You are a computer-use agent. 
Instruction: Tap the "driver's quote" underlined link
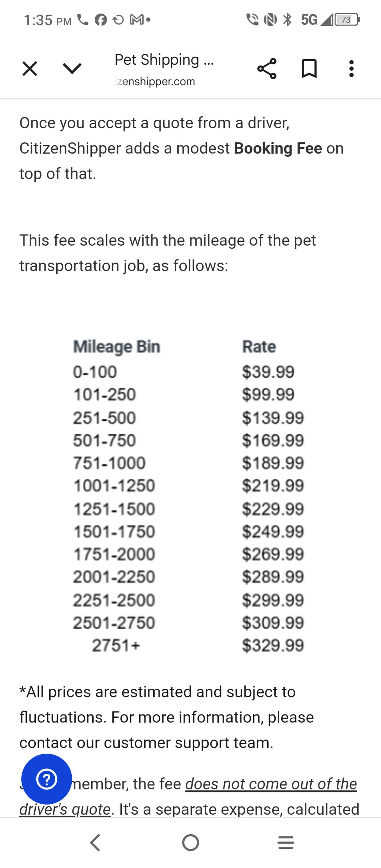(x=65, y=809)
